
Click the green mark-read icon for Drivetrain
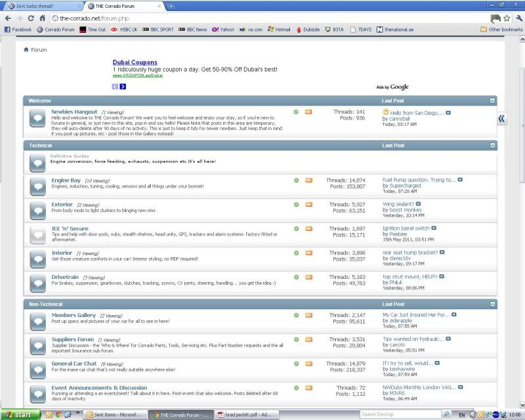[296, 277]
